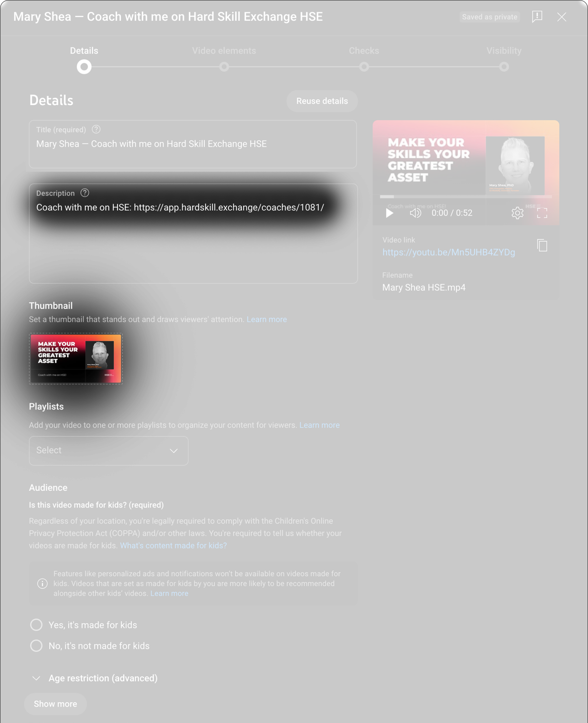
Task: Open video player settings gear
Action: pyautogui.click(x=517, y=213)
